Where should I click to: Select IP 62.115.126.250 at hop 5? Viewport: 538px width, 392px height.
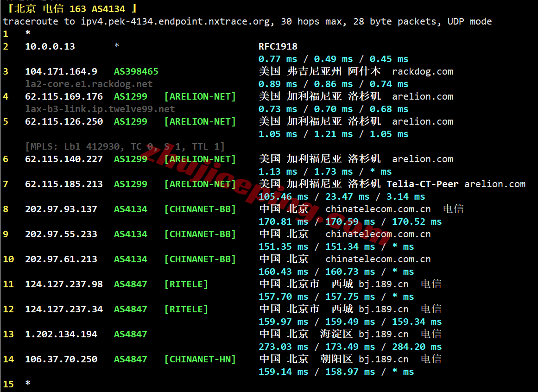click(64, 122)
